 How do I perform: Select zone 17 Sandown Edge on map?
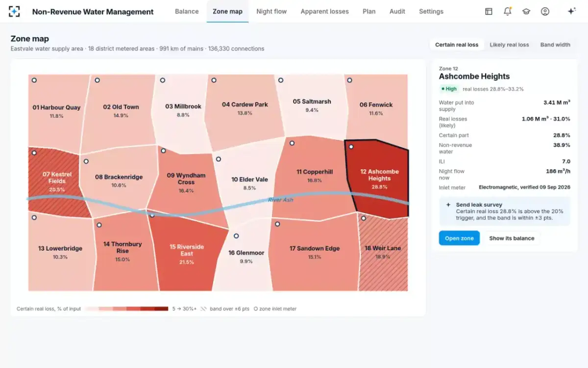click(314, 252)
